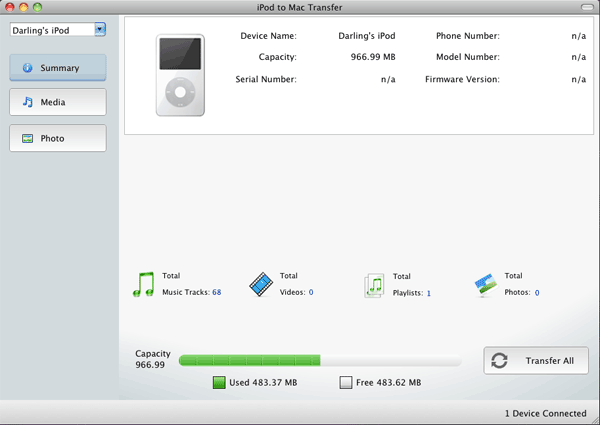Image resolution: width=600 pixels, height=425 pixels.
Task: Click the Model Number n/a value
Action: click(x=579, y=57)
